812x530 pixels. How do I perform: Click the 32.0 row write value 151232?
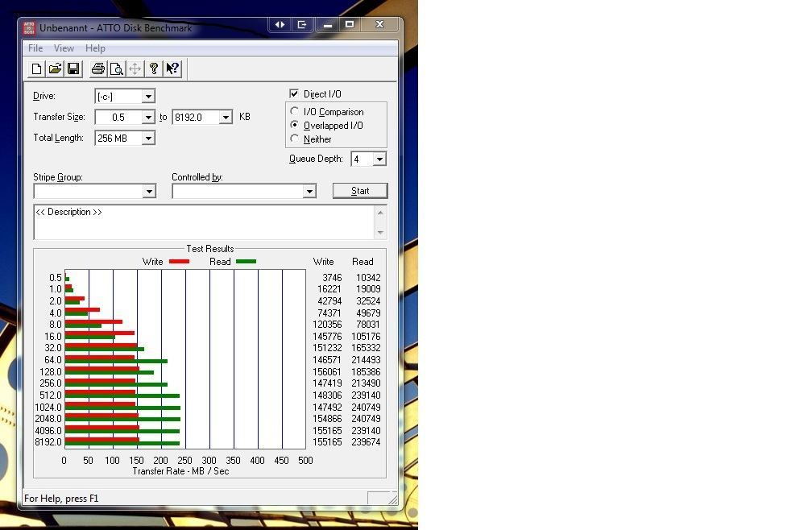pyautogui.click(x=327, y=348)
